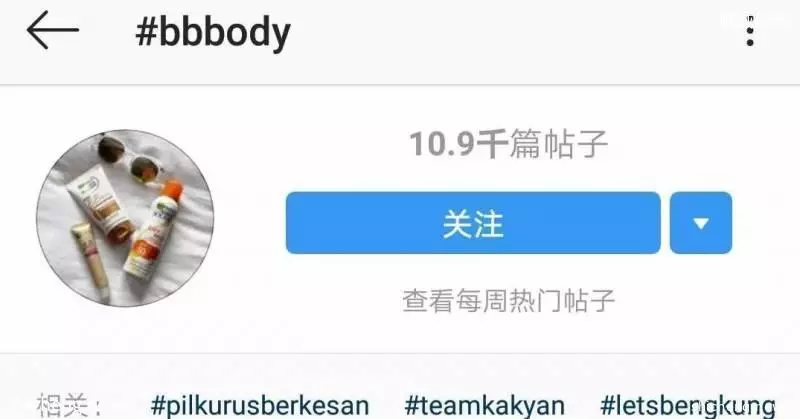Open 查看每周热门帖子 weekly top posts

tap(509, 300)
